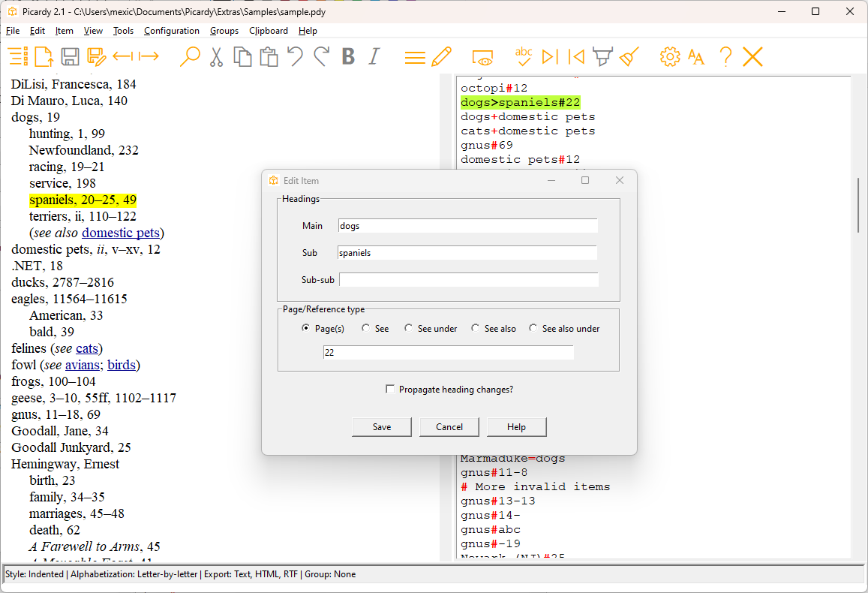Click the open/export file icon
This screenshot has height=593, width=868.
[x=44, y=56]
